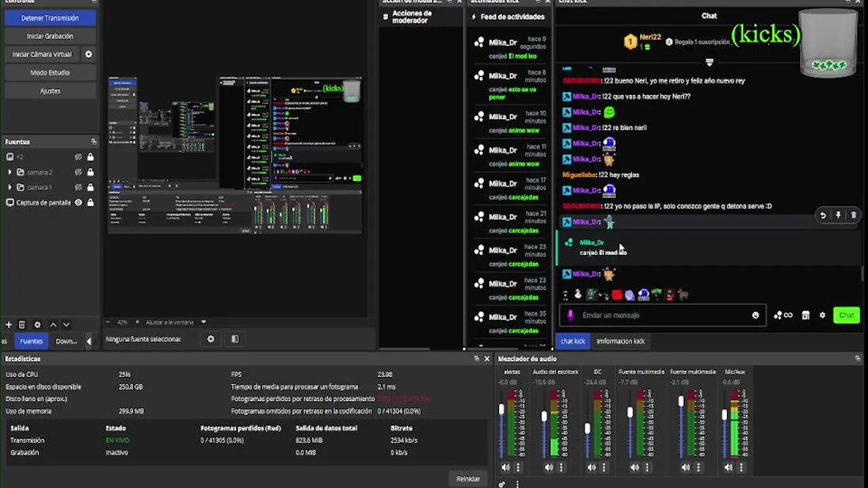The image size is (868, 488).
Task: Zoom out the preview with minus button
Action: coord(107,322)
